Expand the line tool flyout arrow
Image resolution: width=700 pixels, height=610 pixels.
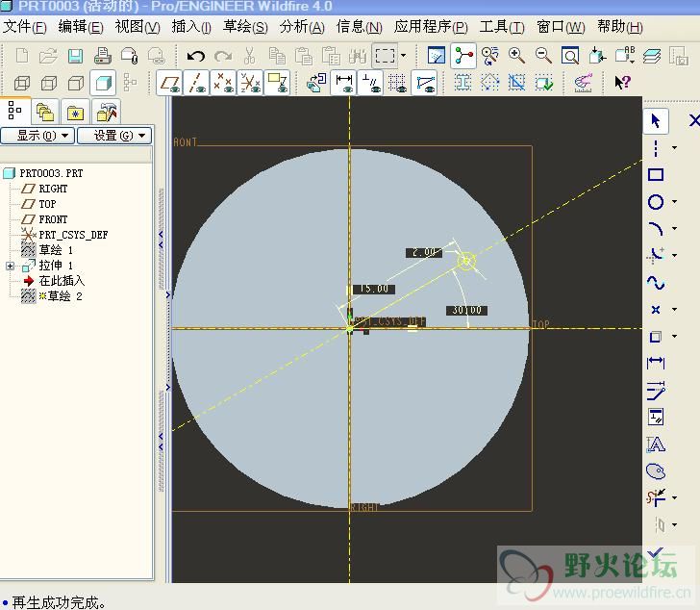675,148
